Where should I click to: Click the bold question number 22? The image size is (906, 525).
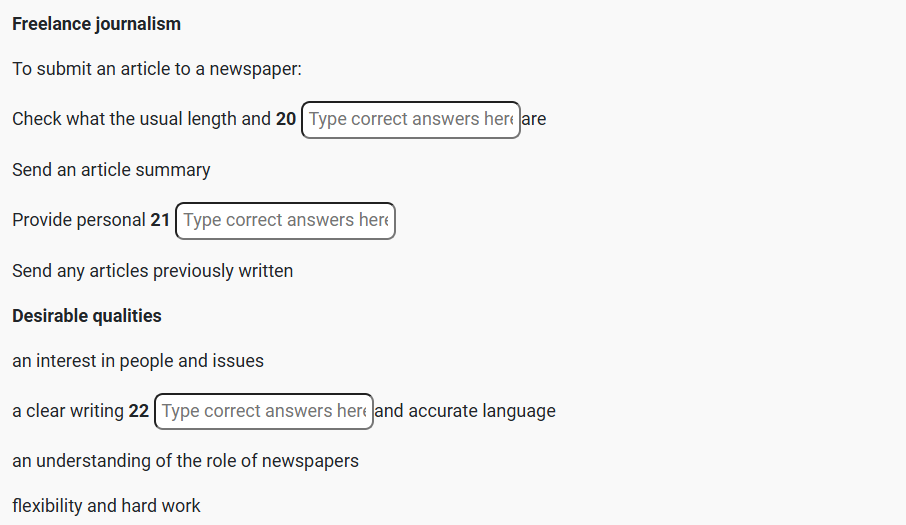point(139,411)
